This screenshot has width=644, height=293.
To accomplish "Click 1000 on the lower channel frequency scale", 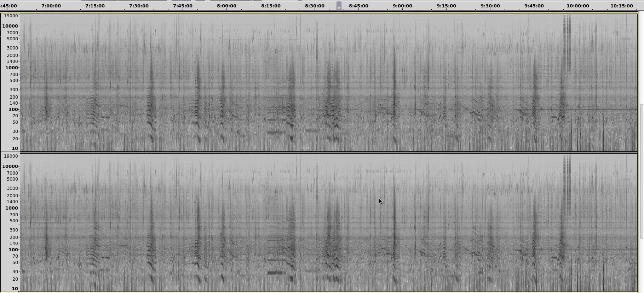I will click(11, 208).
